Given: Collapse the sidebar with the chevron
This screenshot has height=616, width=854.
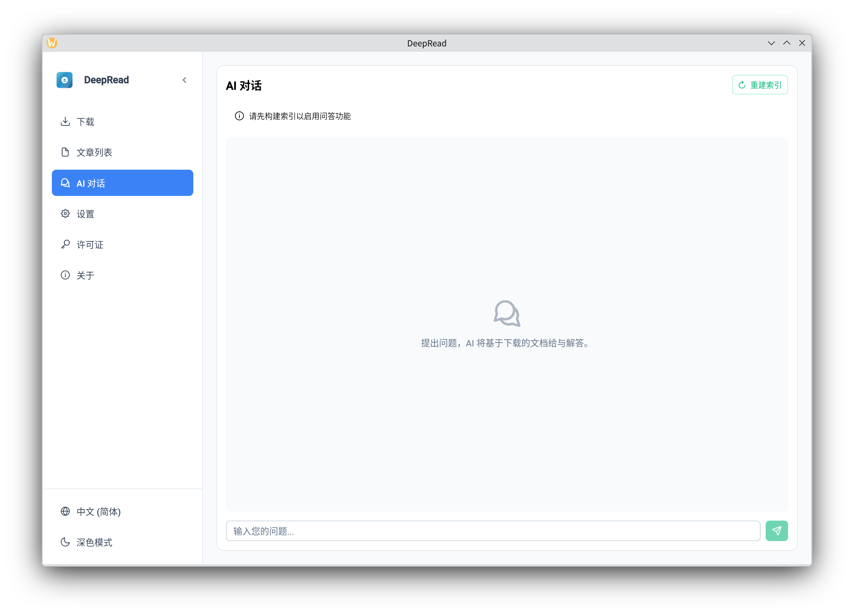Looking at the screenshot, I should click(184, 80).
